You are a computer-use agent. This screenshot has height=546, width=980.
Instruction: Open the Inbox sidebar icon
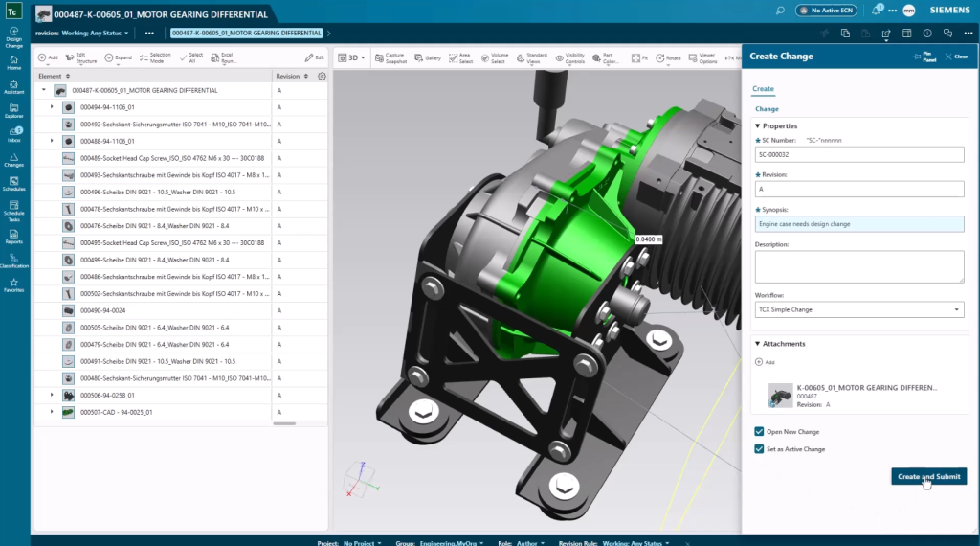pyautogui.click(x=13, y=135)
